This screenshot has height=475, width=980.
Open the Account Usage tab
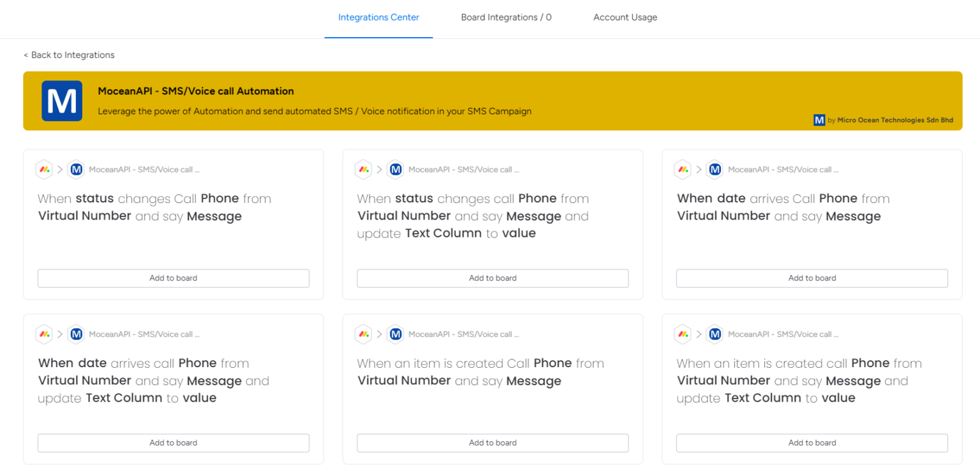pyautogui.click(x=625, y=17)
